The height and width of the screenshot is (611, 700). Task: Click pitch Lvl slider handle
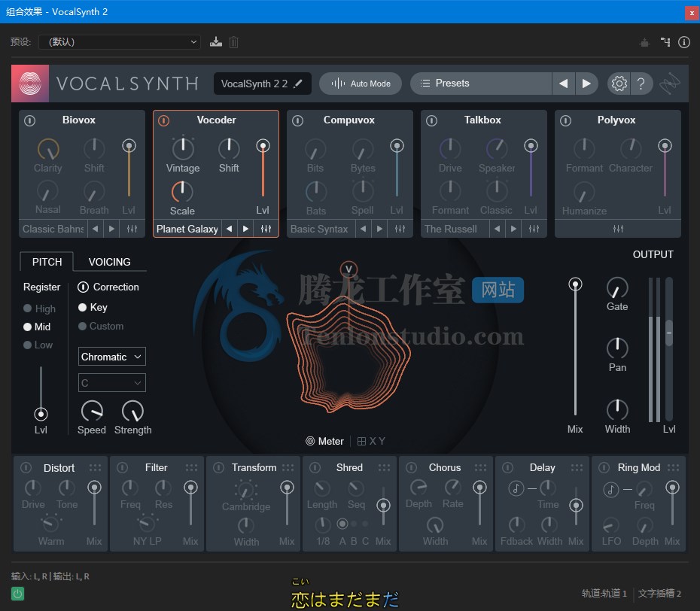click(x=41, y=414)
